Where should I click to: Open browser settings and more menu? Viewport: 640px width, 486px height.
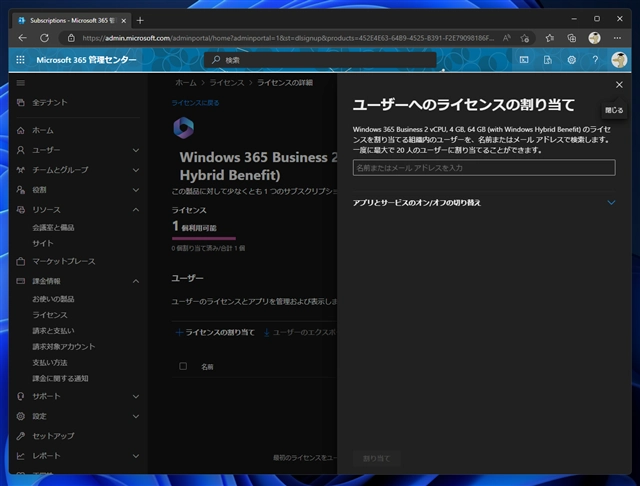pyautogui.click(x=617, y=38)
